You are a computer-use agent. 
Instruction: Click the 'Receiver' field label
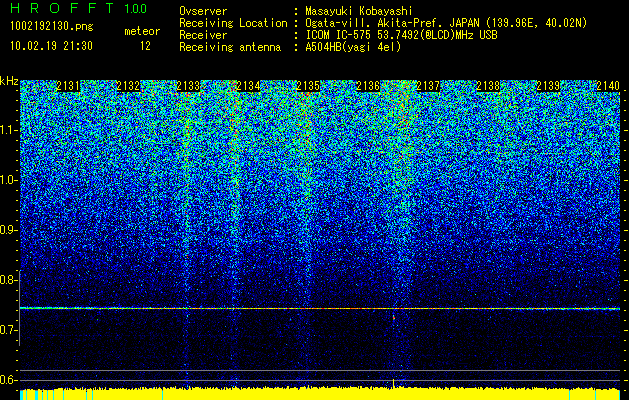pyautogui.click(x=203, y=35)
